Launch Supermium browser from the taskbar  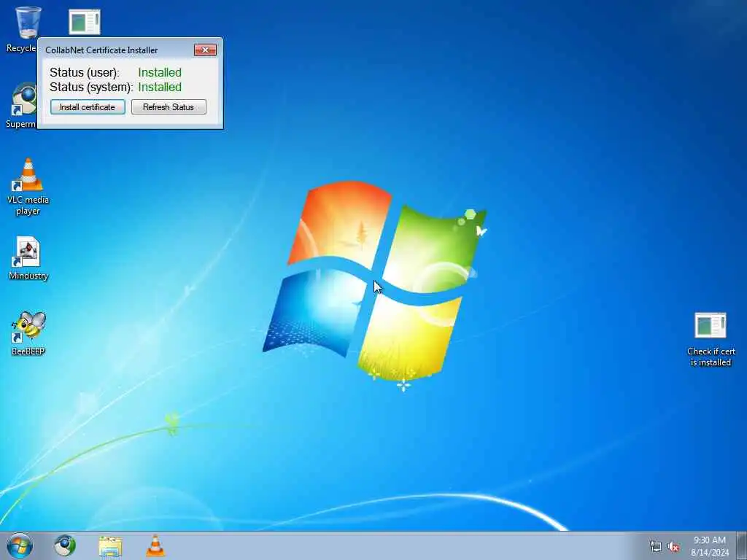coord(65,545)
